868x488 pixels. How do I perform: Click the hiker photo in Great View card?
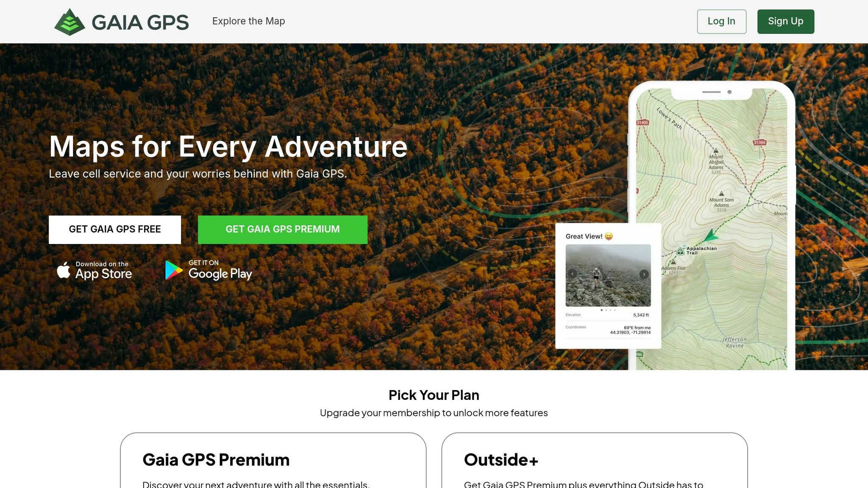click(x=608, y=275)
